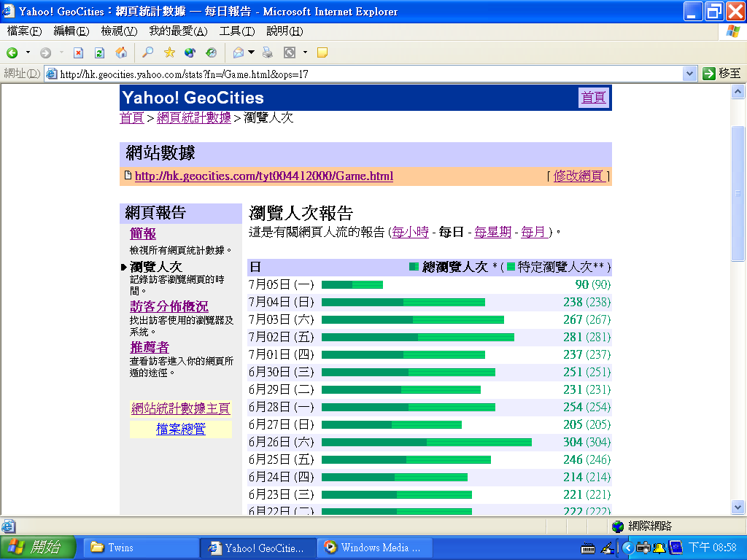Click the 首頁 breadcrumb link
This screenshot has width=747, height=560.
coord(131,117)
